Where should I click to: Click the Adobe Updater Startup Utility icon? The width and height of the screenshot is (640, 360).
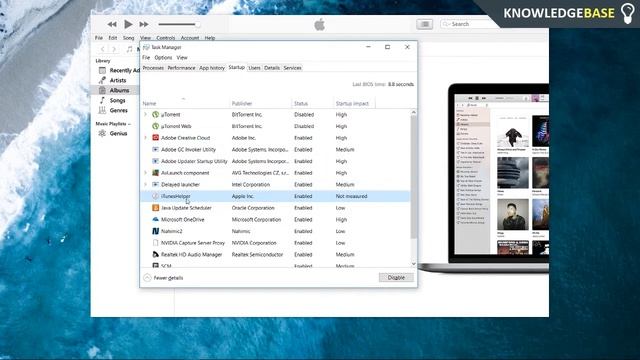[x=156, y=161]
